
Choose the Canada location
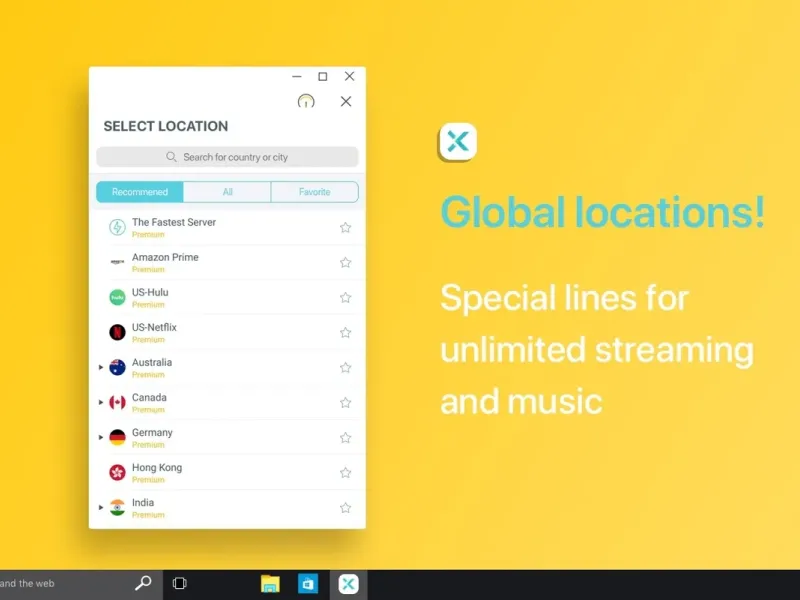pos(228,403)
